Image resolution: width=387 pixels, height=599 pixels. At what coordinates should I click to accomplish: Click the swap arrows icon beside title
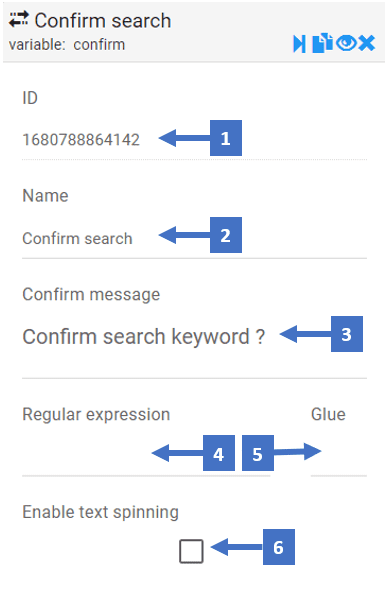point(19,19)
